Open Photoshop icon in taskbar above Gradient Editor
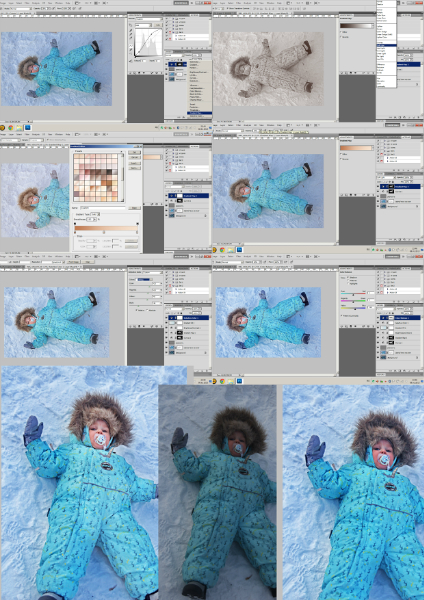 tap(28, 128)
